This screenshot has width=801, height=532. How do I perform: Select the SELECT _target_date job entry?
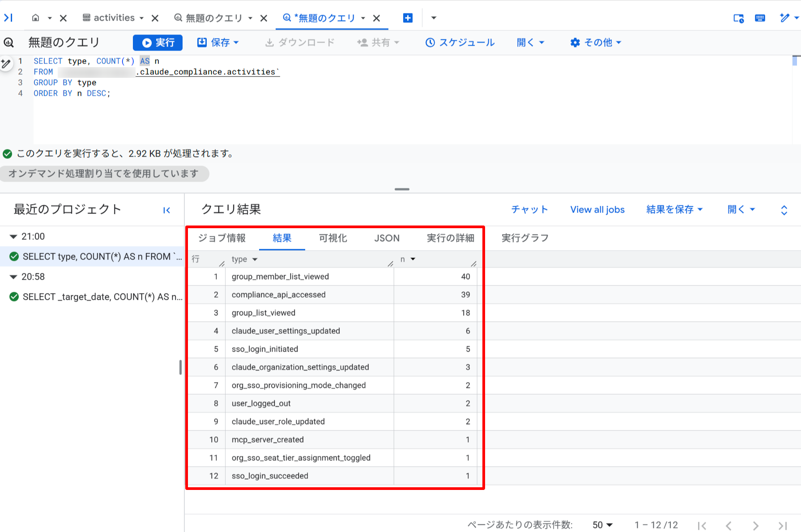[92, 297]
